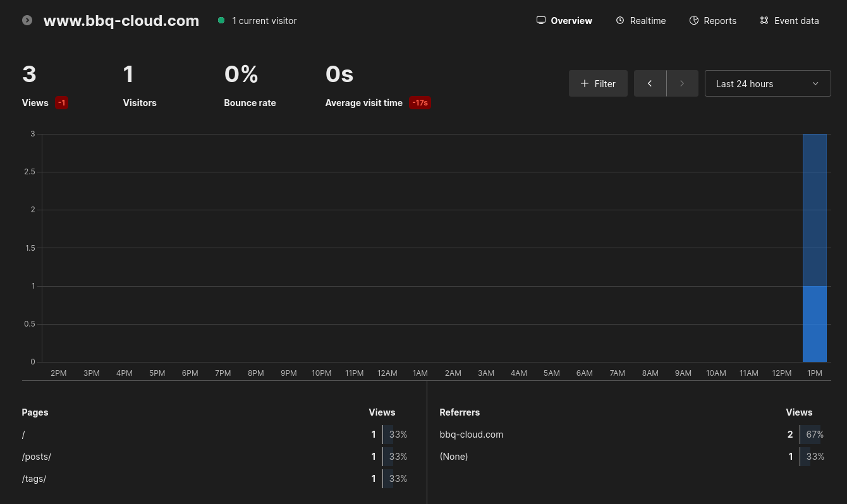Screen dimensions: 847x504
Task: Select the / page row
Action: (215, 435)
